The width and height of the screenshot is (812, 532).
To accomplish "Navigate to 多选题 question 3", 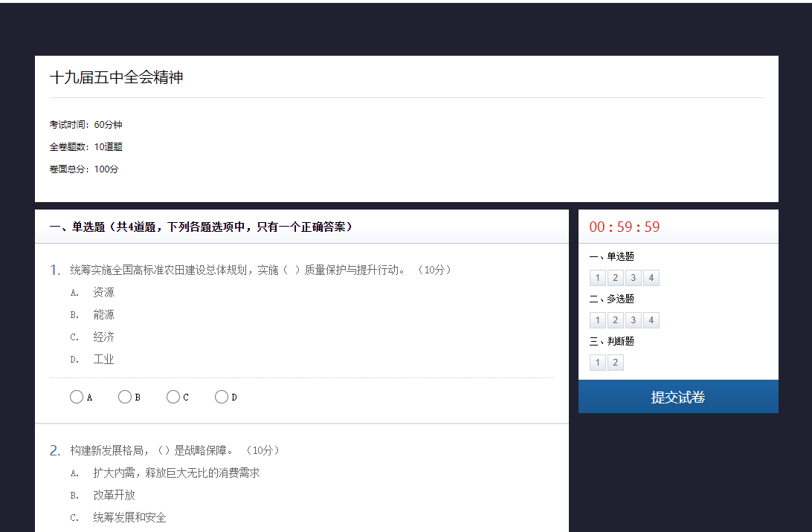I will tap(634, 320).
